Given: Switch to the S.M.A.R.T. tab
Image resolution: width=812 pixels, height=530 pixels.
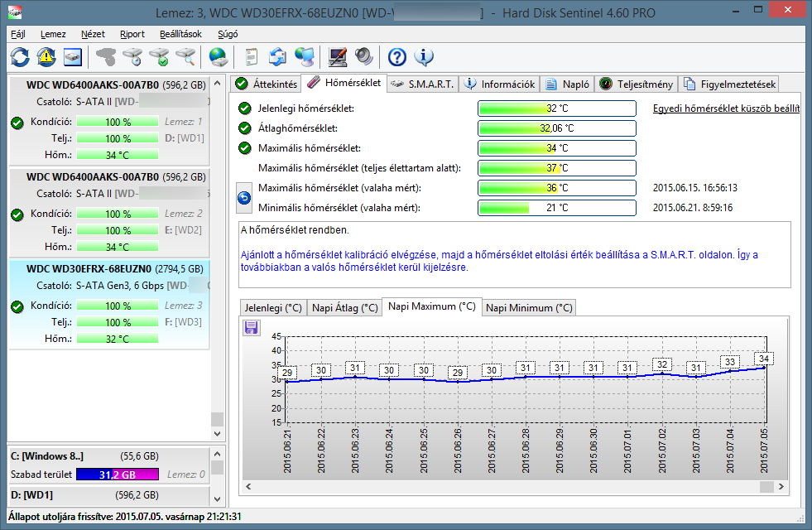Looking at the screenshot, I should pyautogui.click(x=423, y=84).
